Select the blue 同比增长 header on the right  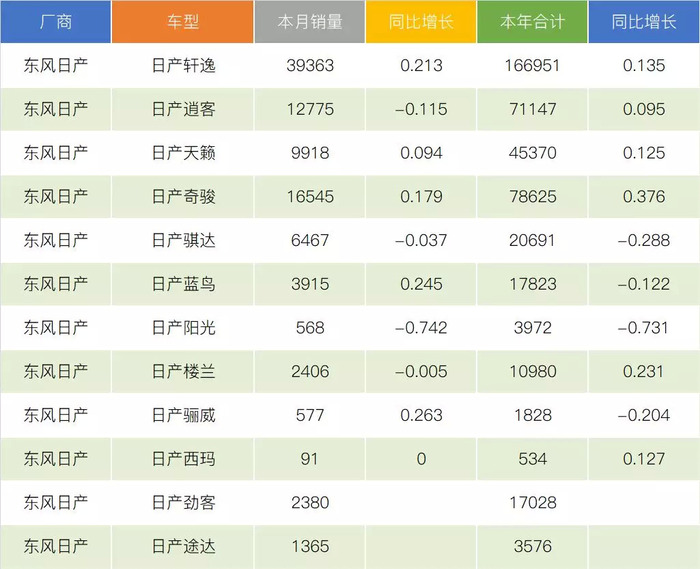click(x=644, y=22)
